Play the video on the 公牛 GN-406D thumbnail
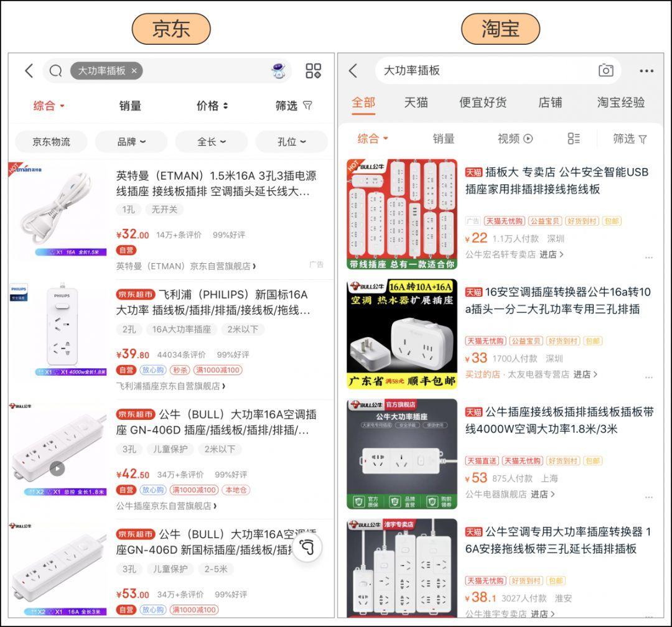 pos(57,468)
